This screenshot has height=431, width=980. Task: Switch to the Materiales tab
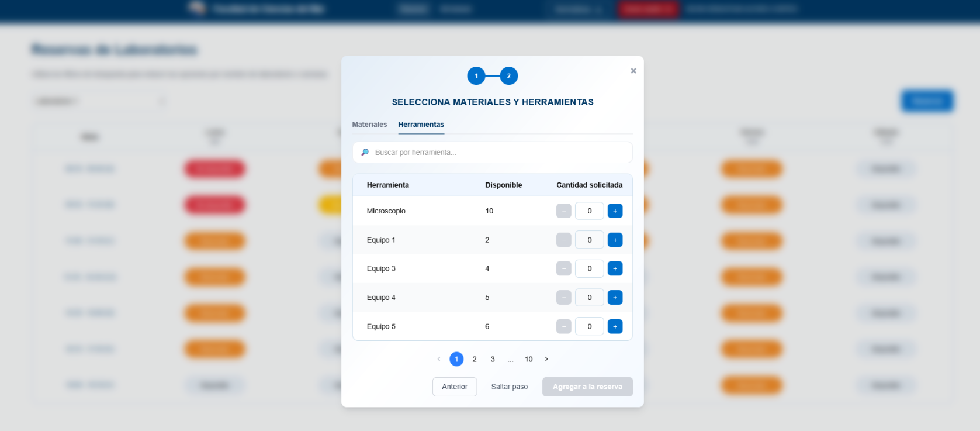click(369, 125)
